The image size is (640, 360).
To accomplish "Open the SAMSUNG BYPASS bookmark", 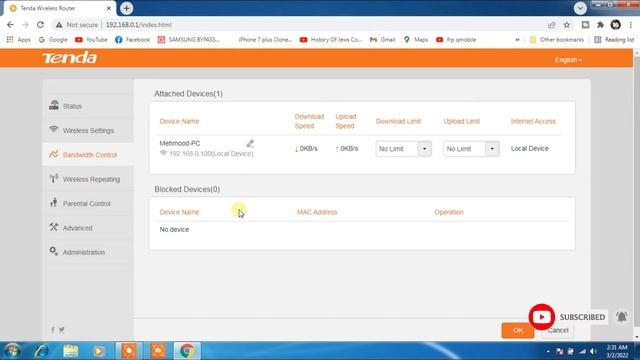I will (189, 40).
